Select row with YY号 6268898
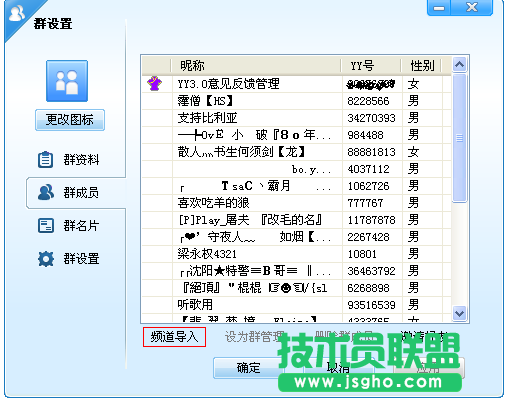505x398 pixels. 297,288
